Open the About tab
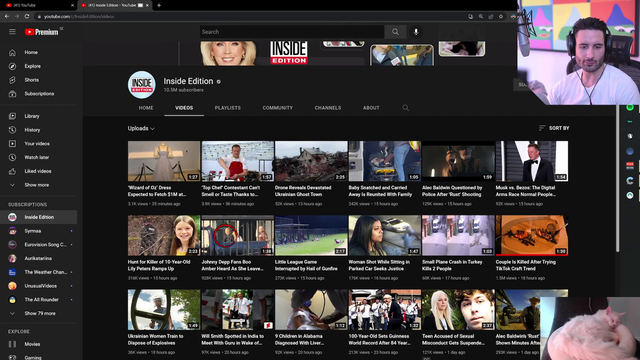Viewport: 640px width, 360px height. tap(371, 108)
